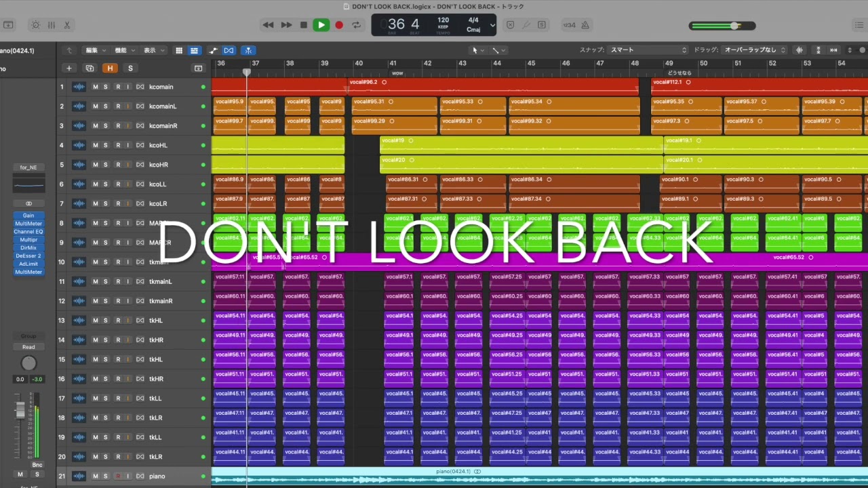
Task: Open the Editors scissors icon
Action: coord(67,25)
